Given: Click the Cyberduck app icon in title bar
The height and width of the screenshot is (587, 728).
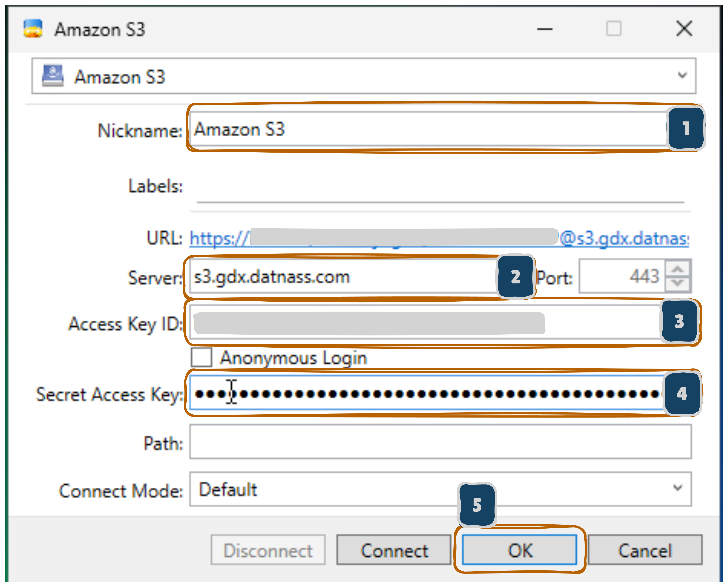Looking at the screenshot, I should tap(33, 29).
